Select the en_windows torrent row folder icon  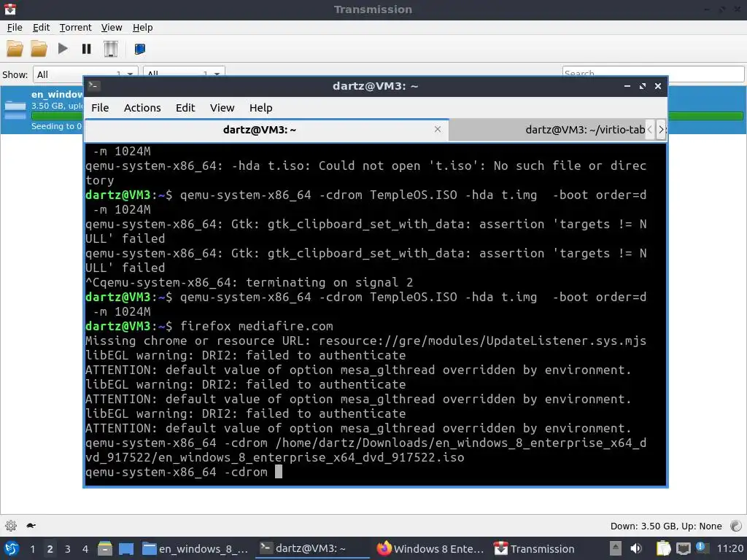click(x=15, y=110)
